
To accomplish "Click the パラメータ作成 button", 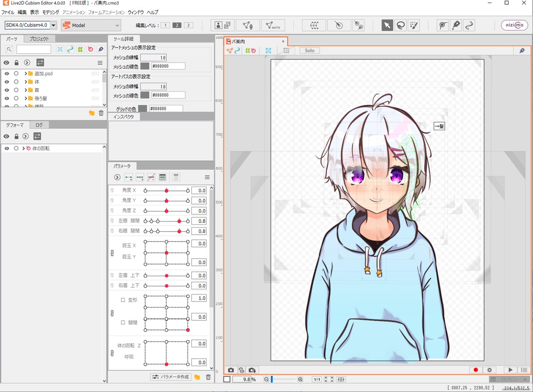I will point(171,377).
